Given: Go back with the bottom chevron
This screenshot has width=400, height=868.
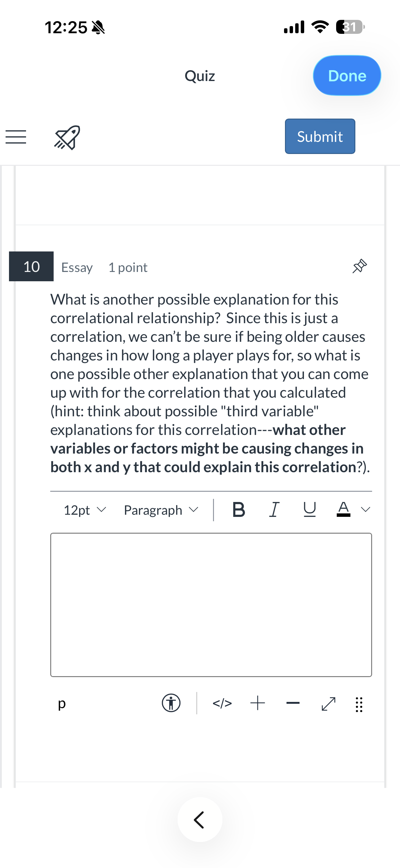Looking at the screenshot, I should tap(200, 820).
